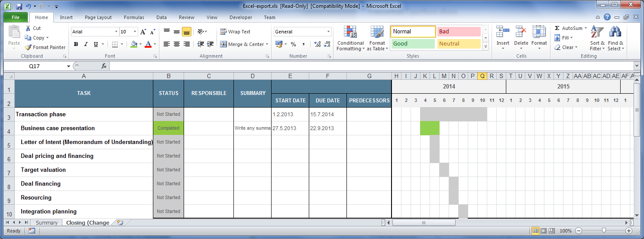The width and height of the screenshot is (644, 239).
Task: Switch to Page Break Preview in status bar
Action: 552,231
